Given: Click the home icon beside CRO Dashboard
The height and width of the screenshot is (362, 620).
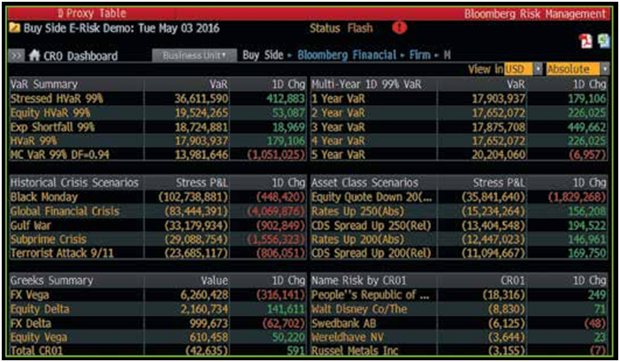Looking at the screenshot, I should click(34, 55).
